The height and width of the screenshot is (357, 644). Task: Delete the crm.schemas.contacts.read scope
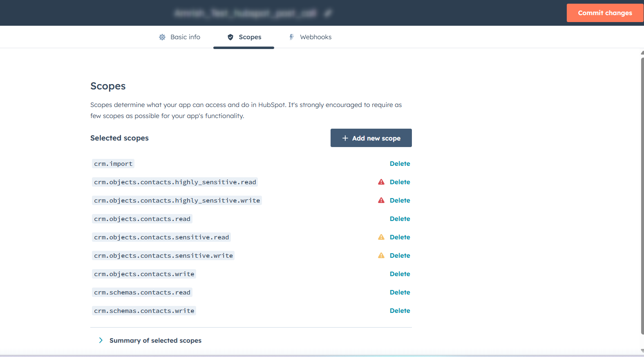point(400,292)
